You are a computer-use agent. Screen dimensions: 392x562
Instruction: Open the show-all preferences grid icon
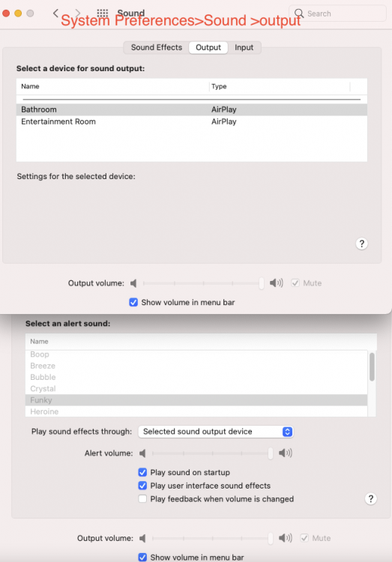(103, 13)
